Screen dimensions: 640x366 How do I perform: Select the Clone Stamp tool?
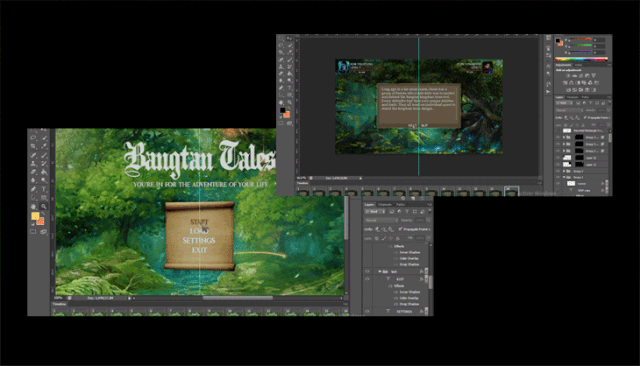[33, 163]
